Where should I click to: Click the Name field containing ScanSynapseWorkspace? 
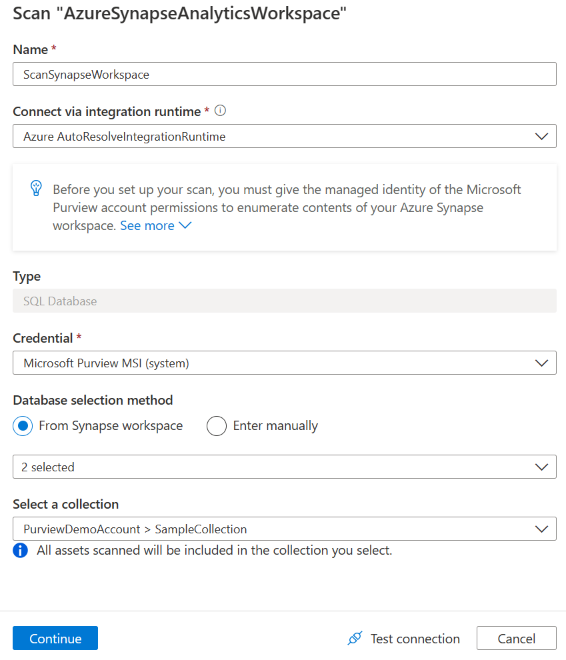click(284, 74)
